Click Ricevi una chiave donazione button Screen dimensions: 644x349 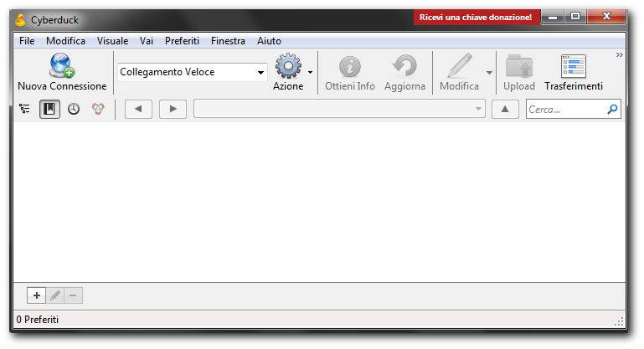tap(477, 18)
